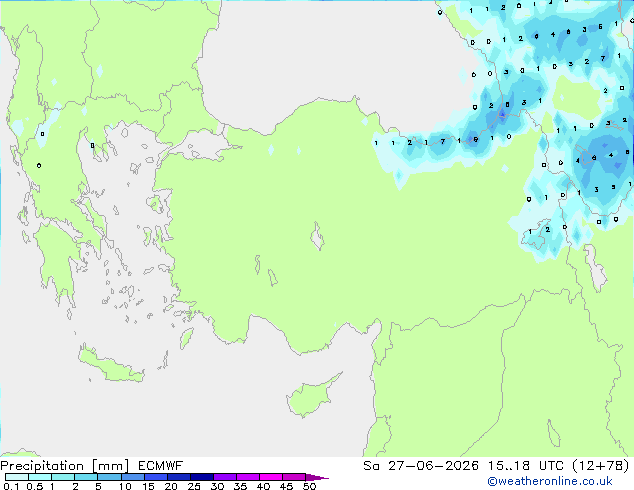Click the legend arrow tip above 50 mm
This screenshot has height=490, width=634.
point(317,477)
